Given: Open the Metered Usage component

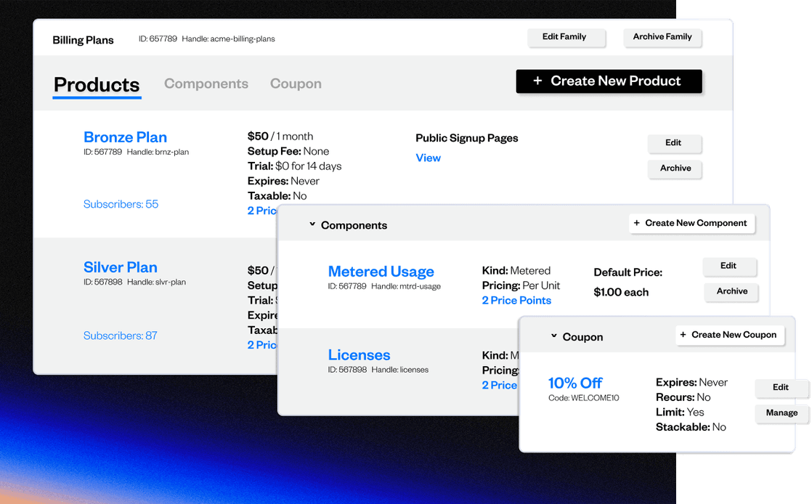Looking at the screenshot, I should click(x=381, y=271).
